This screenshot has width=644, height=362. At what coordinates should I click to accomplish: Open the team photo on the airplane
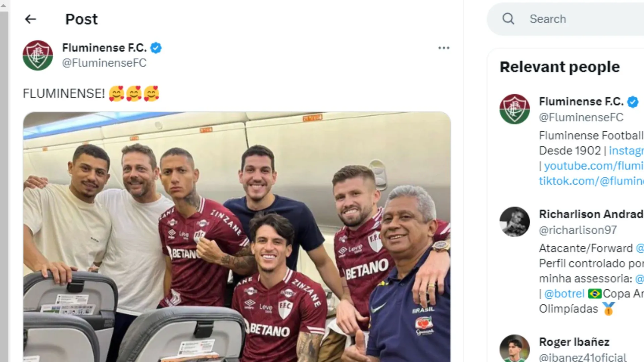pyautogui.click(x=237, y=237)
